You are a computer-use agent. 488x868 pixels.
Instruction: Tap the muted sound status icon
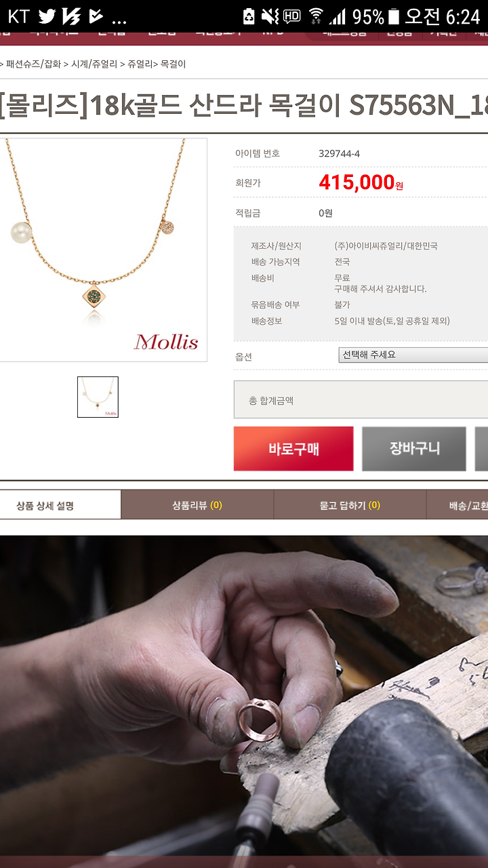point(270,16)
